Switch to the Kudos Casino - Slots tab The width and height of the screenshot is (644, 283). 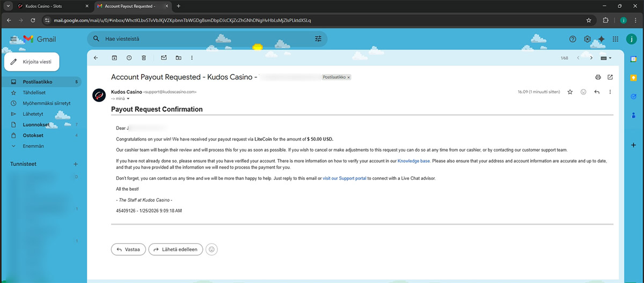[x=48, y=6]
